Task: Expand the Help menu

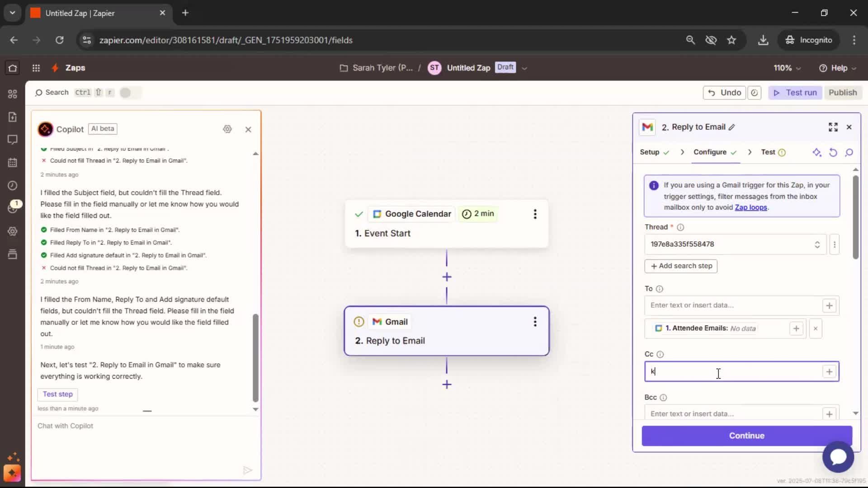Action: pyautogui.click(x=838, y=68)
